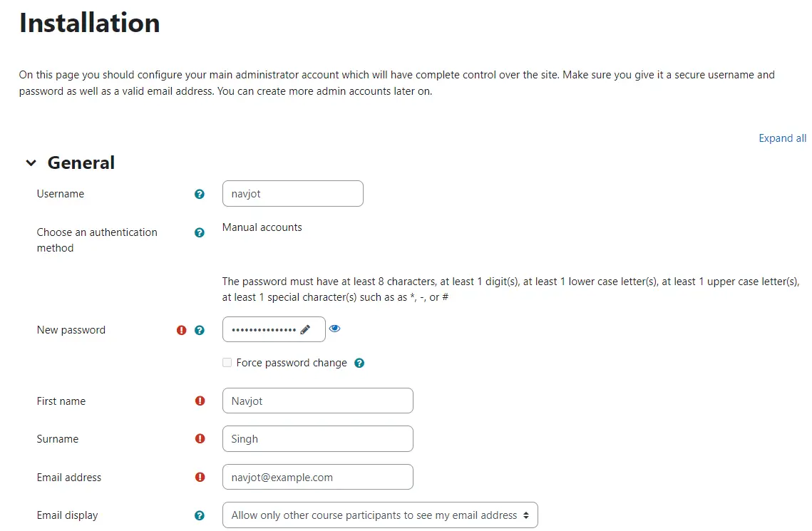812x531 pixels.
Task: Click inside the Username input field
Action: coord(292,193)
